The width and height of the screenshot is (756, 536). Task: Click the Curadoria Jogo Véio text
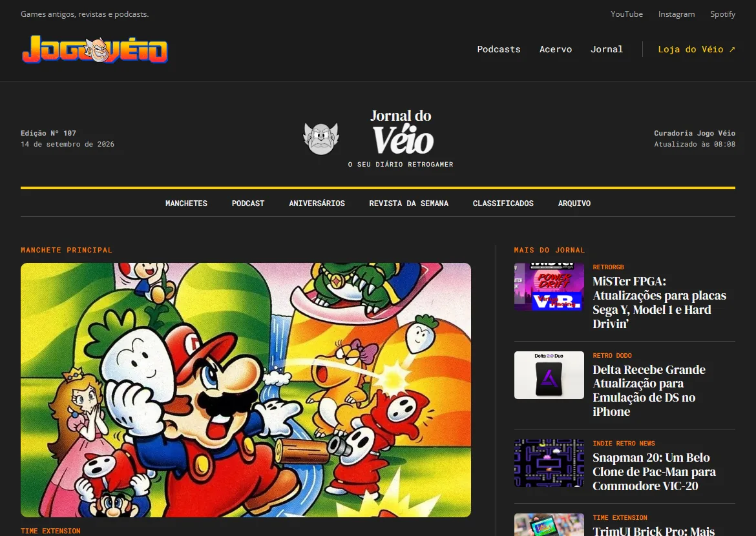(694, 133)
